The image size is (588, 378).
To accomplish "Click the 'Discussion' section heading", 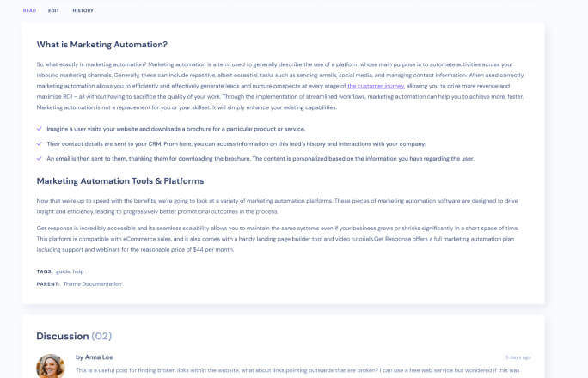I will pos(62,336).
